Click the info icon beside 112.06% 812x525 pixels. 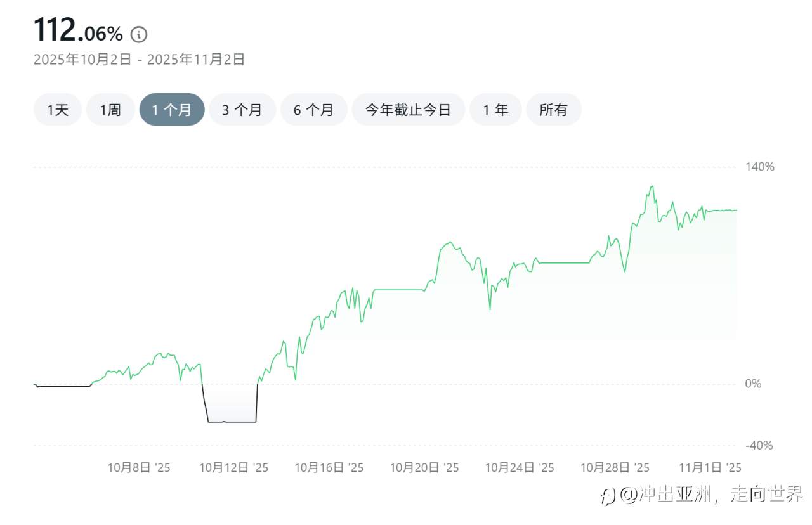click(x=139, y=34)
